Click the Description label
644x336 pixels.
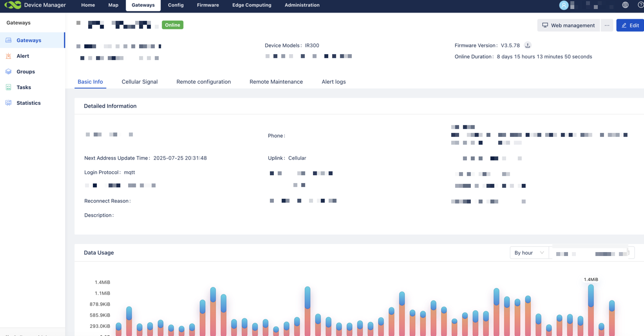(x=99, y=215)
